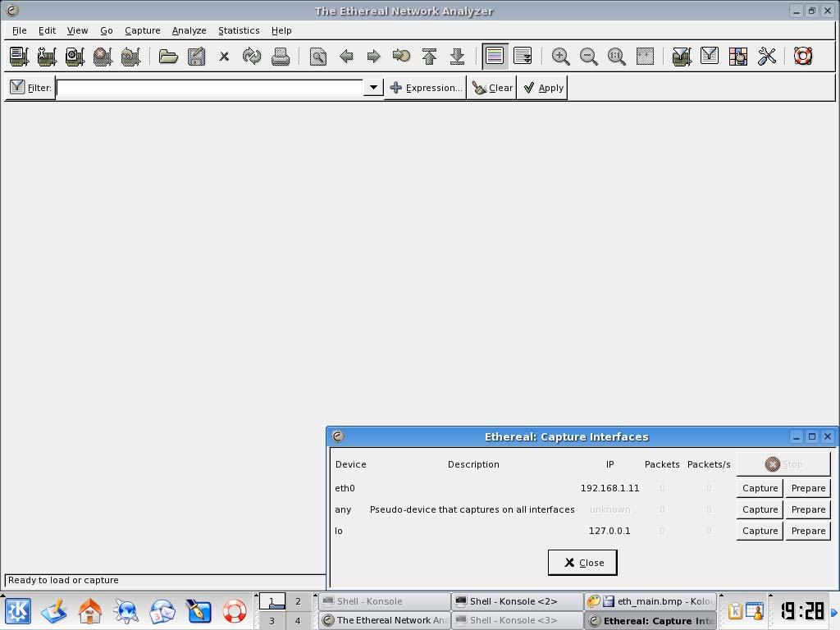
Task: Open the KDE K menu
Action: pyautogui.click(x=18, y=611)
